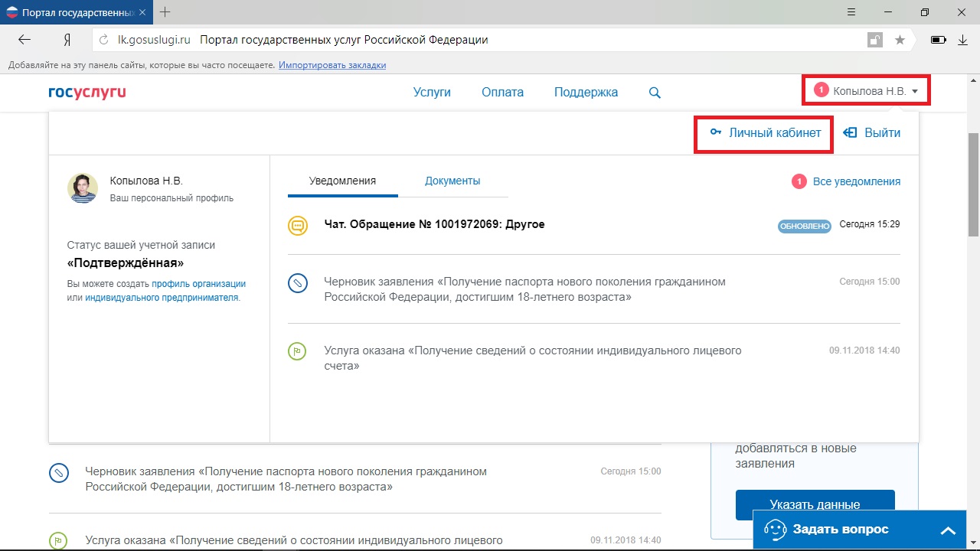Open a new tab with the plus button
This screenshot has height=551, width=980.
[x=165, y=12]
